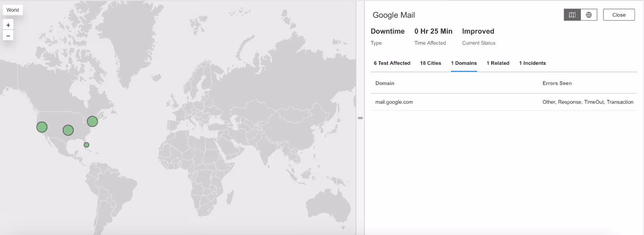Image resolution: width=644 pixels, height=235 pixels.
Task: Click the Google Mail title
Action: click(394, 15)
